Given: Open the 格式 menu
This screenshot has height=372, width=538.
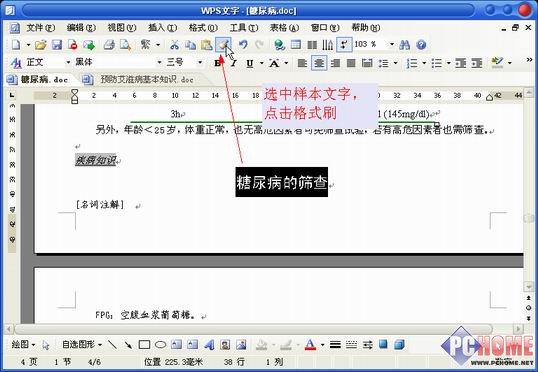Looking at the screenshot, I should [x=203, y=27].
